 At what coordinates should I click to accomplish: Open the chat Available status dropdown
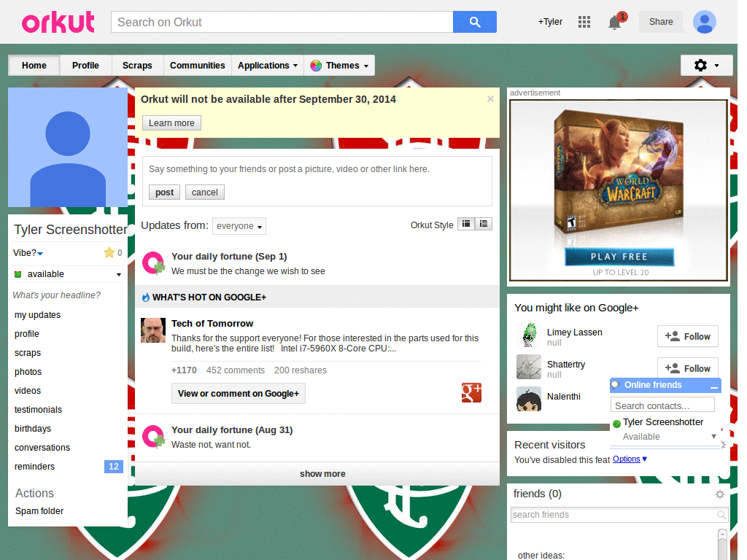(713, 437)
